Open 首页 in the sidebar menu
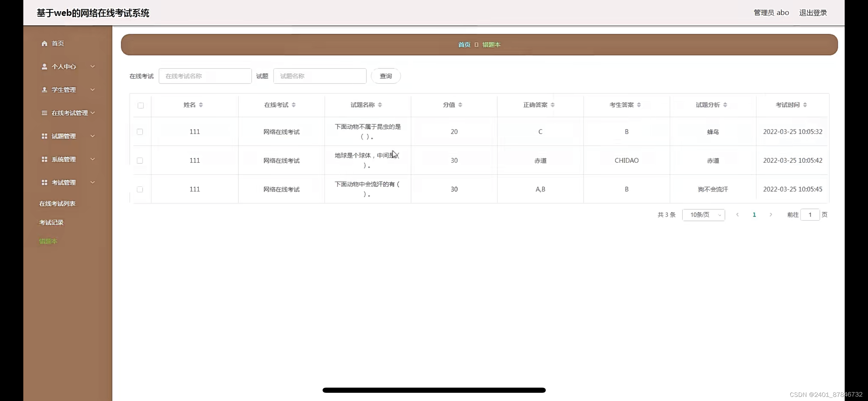The height and width of the screenshot is (401, 868). tap(58, 43)
